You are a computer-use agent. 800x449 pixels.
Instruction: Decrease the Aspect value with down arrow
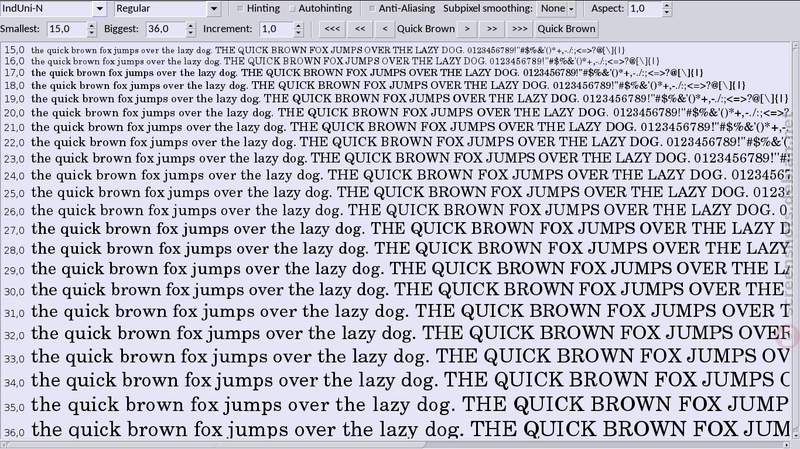[x=666, y=12]
